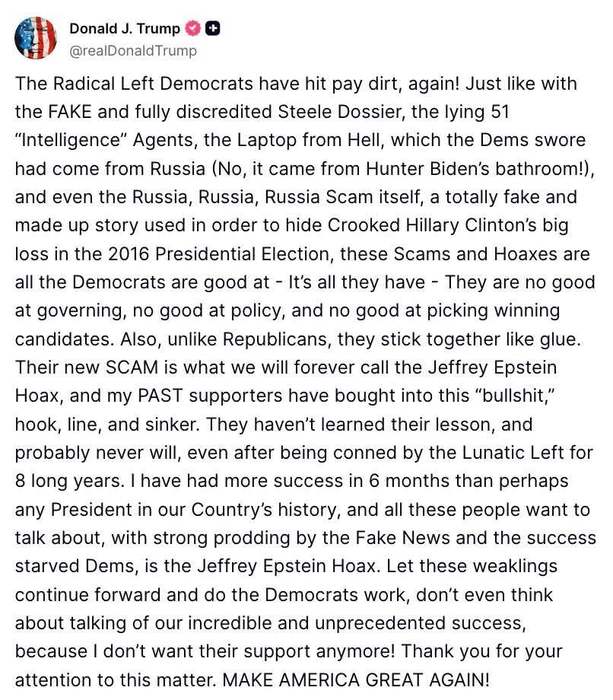Open the Donald J. Trump display name

[125, 29]
